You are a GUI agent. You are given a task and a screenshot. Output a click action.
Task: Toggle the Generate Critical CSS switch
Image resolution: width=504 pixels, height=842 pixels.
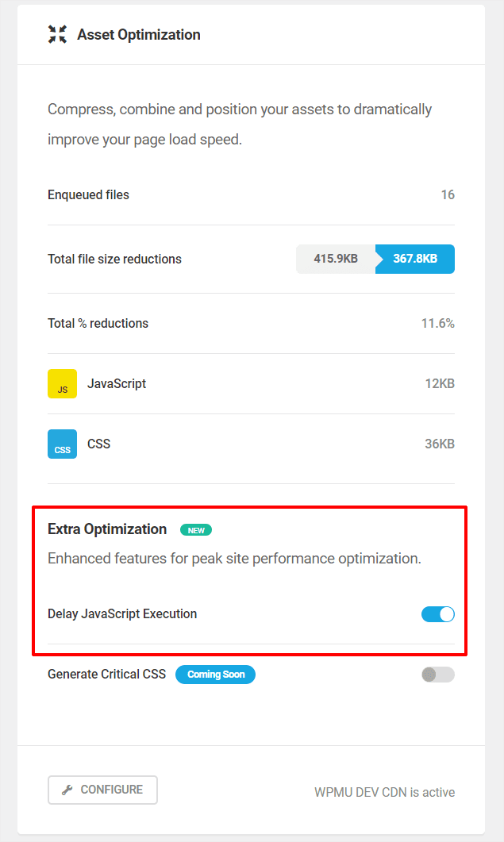click(x=437, y=674)
